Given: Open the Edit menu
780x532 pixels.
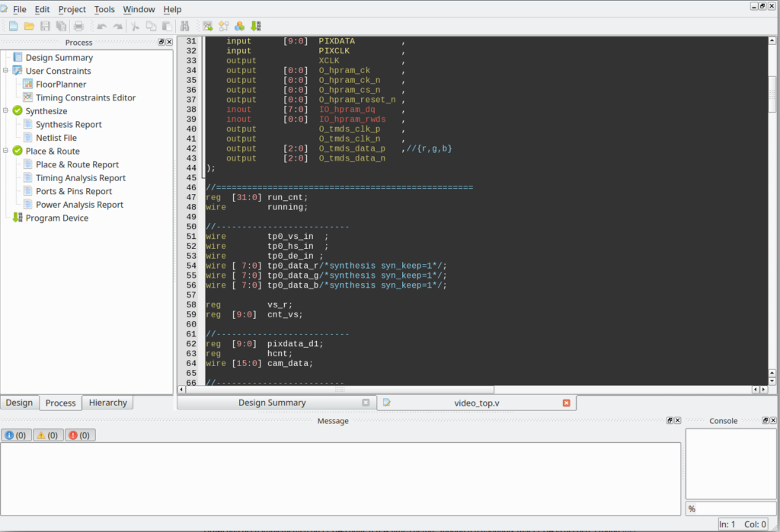Looking at the screenshot, I should (x=43, y=9).
